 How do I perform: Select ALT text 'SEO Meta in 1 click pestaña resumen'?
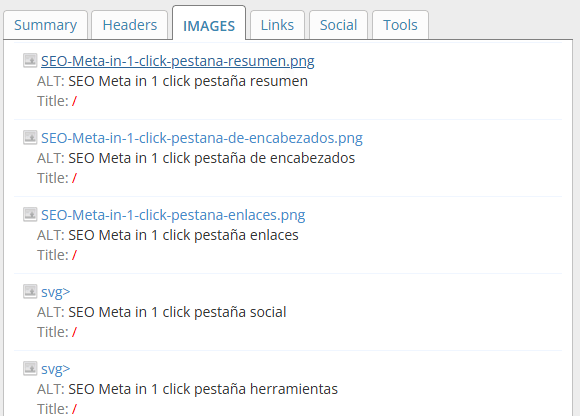(x=188, y=81)
